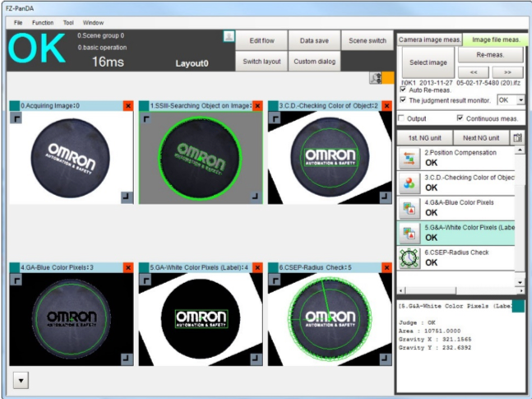Click the list icon beside Next NG unit

coord(517,137)
